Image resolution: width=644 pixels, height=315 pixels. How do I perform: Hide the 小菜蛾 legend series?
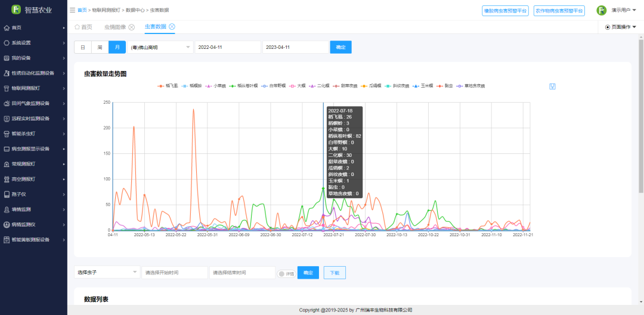tap(215, 86)
